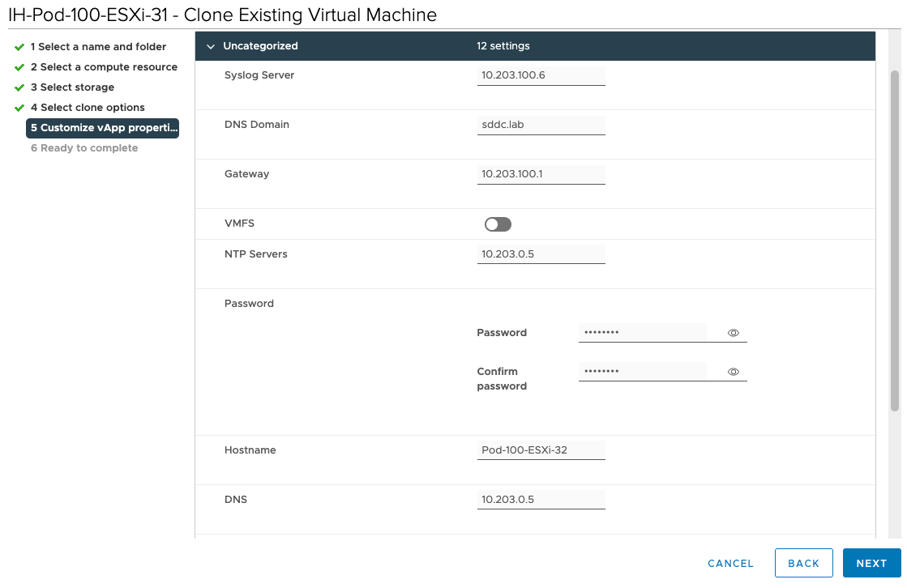Viewport: 907px width, 588px height.
Task: Select step 5 Customize vApp properties
Action: (x=103, y=128)
